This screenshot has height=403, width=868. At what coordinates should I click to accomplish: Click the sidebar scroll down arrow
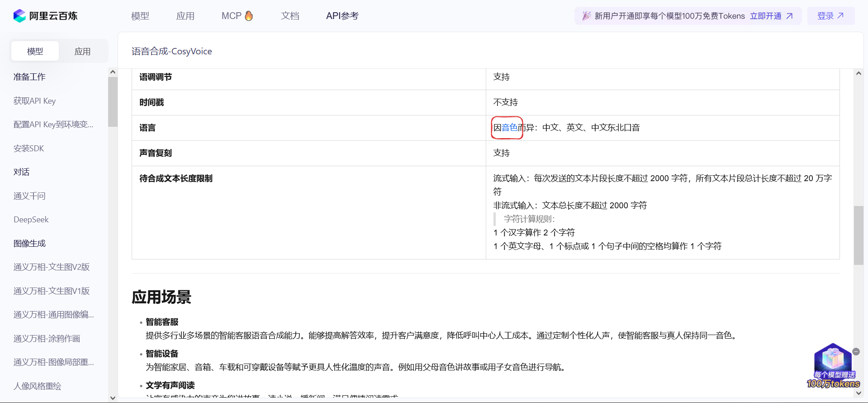pyautogui.click(x=113, y=398)
